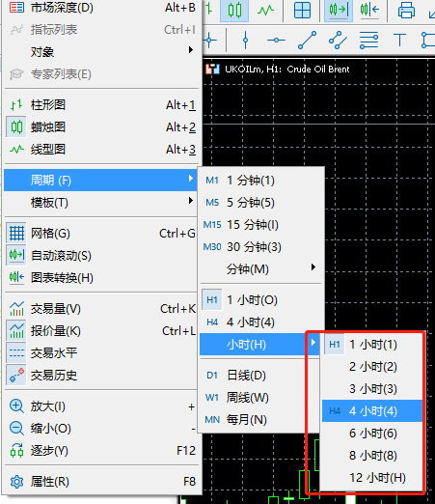Select the vertical line drawing tool

pos(245,41)
